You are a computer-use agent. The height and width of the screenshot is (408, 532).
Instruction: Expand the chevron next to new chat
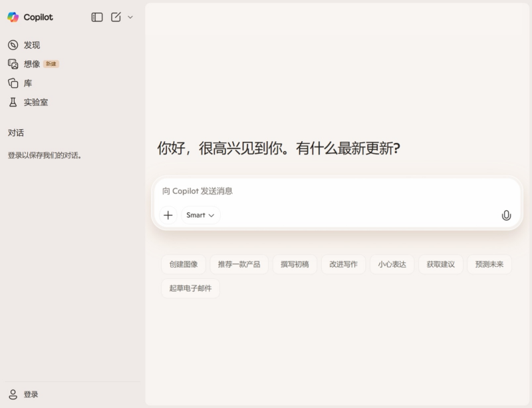click(130, 17)
